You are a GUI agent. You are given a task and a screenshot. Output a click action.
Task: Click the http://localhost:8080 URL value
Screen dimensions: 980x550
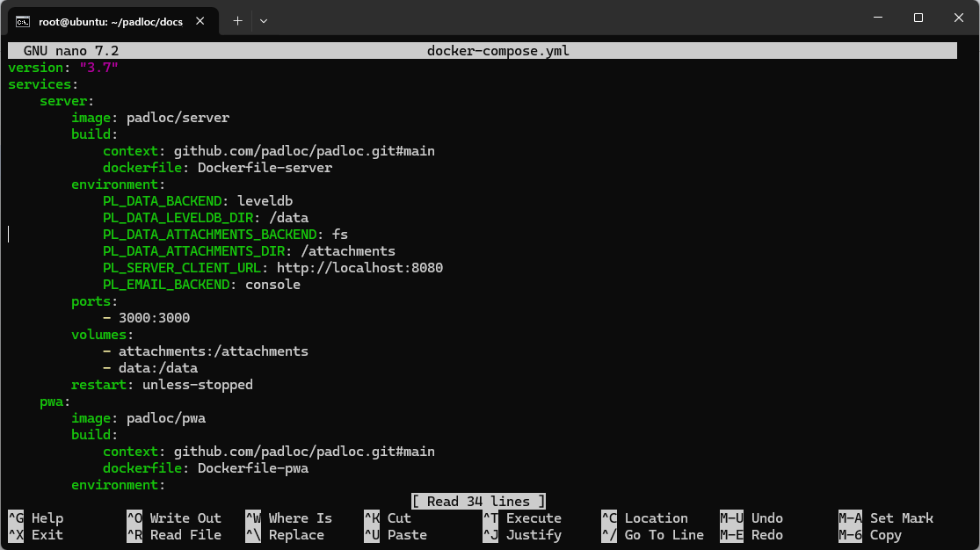[x=360, y=267]
